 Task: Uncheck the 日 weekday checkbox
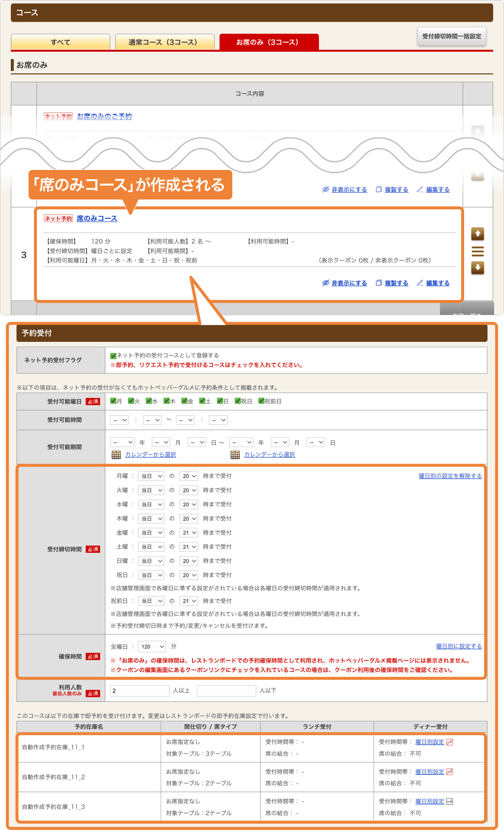[220, 401]
